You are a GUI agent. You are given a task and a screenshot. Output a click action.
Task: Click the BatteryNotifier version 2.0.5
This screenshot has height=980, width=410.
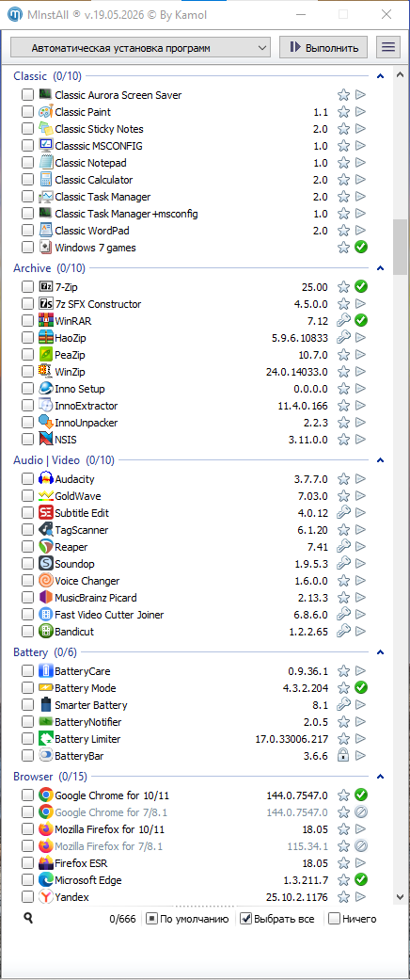pyautogui.click(x=313, y=721)
